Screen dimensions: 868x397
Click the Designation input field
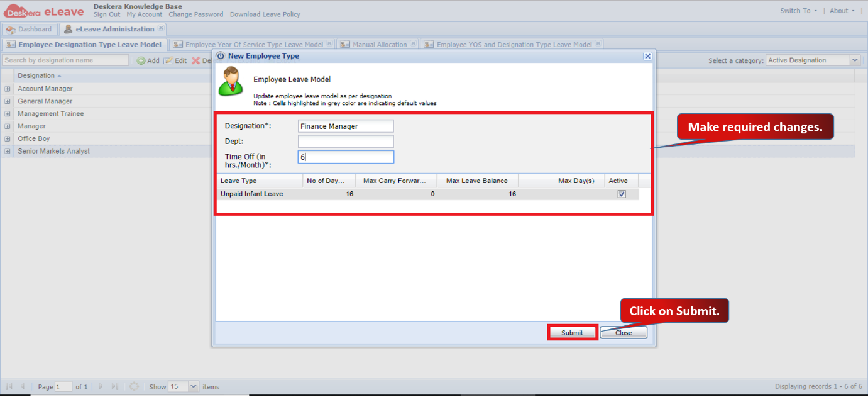click(346, 126)
